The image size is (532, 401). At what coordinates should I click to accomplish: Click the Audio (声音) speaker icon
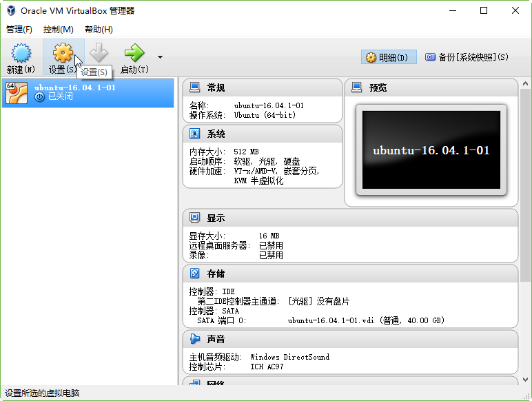(195, 338)
